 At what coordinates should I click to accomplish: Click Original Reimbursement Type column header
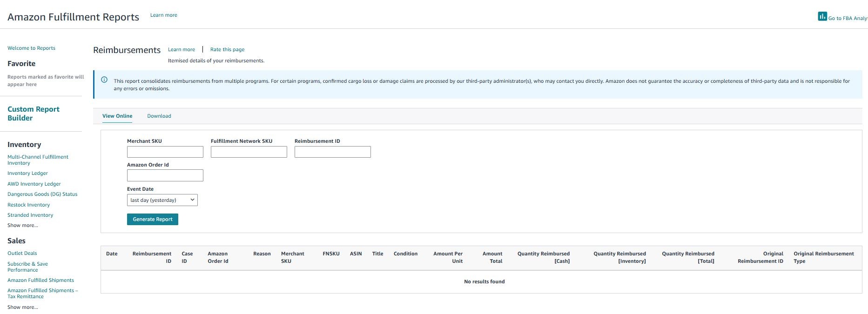[x=824, y=257]
